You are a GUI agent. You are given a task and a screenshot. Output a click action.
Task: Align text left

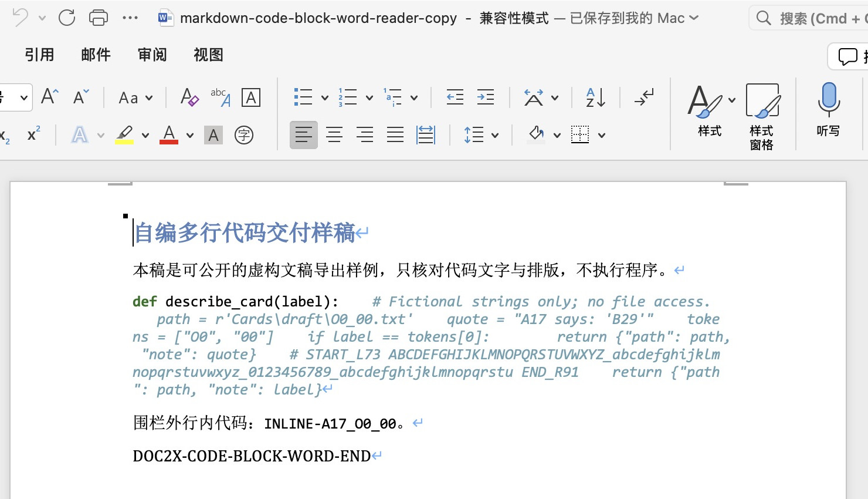pos(304,135)
